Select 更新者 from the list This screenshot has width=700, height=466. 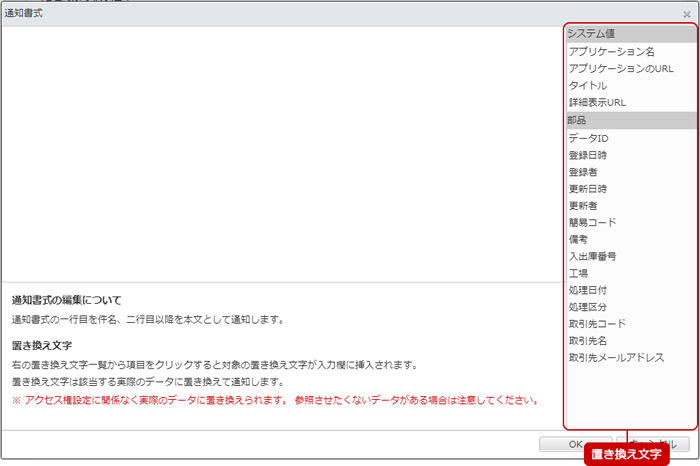click(x=582, y=205)
